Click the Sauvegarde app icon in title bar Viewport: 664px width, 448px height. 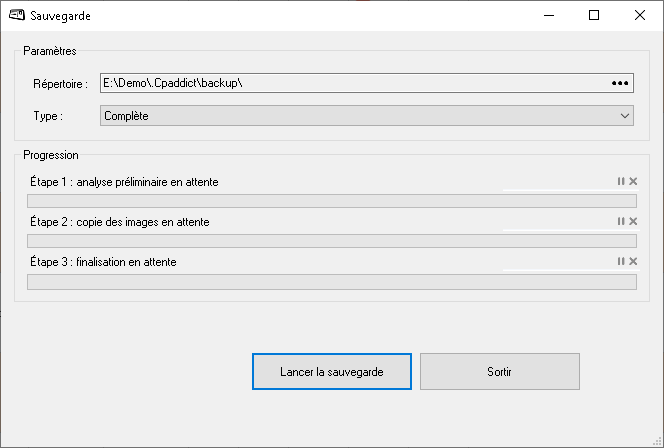point(17,16)
